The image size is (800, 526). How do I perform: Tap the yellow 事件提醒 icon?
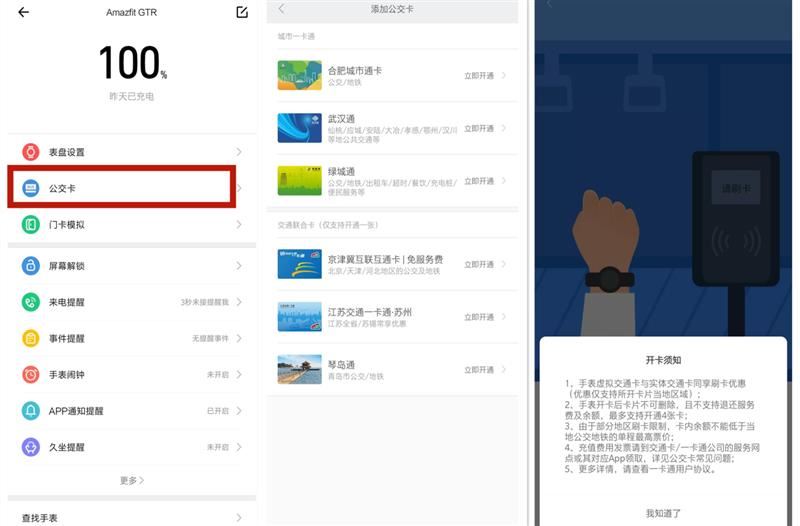click(31, 338)
